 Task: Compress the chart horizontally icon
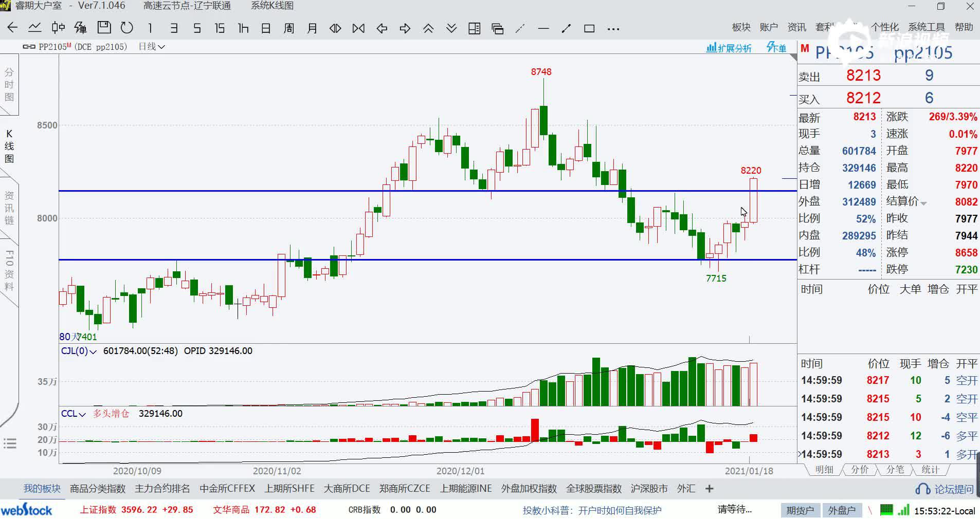pyautogui.click(x=358, y=28)
